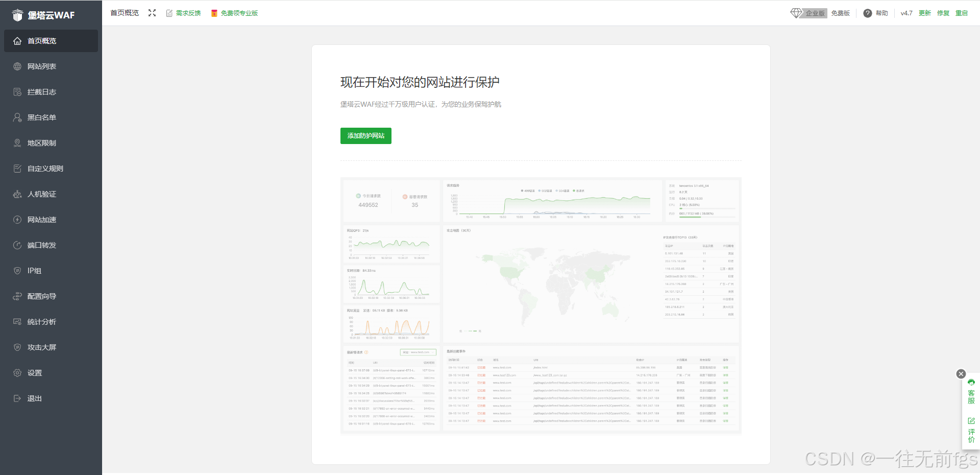This screenshot has width=980, height=475.
Task: Click the gift icon beside 免费领专业版
Action: click(x=214, y=13)
